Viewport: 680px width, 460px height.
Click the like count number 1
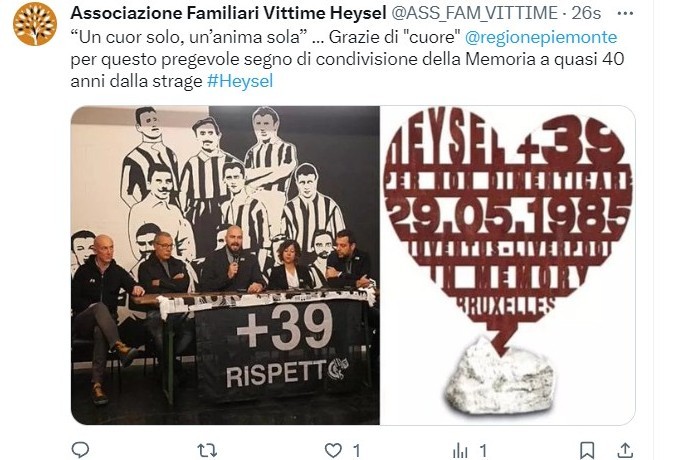[x=356, y=451]
